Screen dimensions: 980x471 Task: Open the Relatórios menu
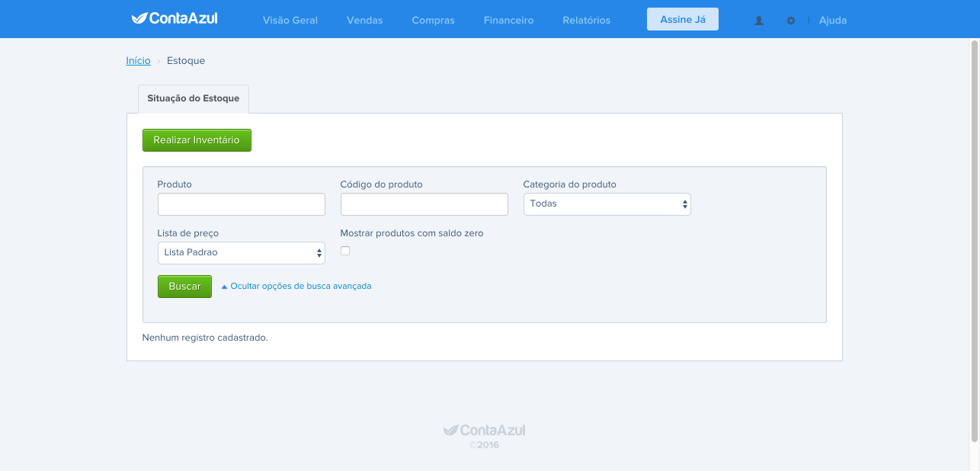pos(587,21)
